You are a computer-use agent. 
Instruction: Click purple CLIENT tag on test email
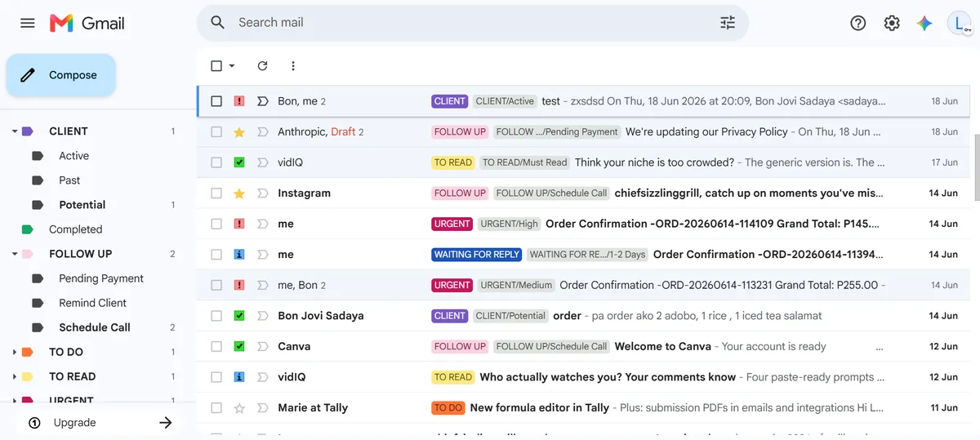point(450,101)
